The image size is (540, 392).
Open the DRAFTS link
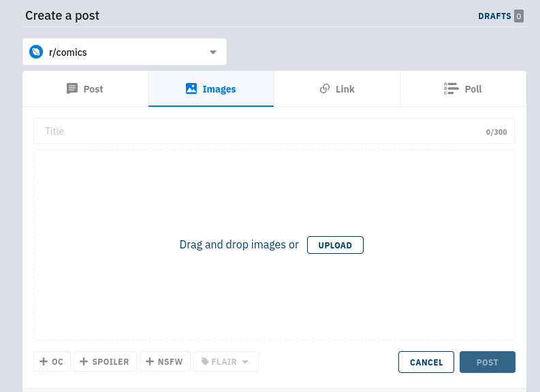pyautogui.click(x=494, y=16)
